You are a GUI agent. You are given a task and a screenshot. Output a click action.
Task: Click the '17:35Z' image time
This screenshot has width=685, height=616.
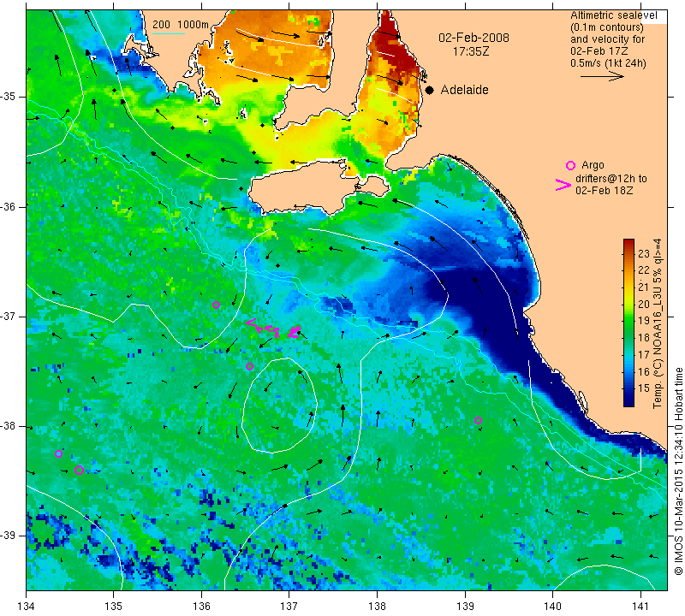click(470, 51)
